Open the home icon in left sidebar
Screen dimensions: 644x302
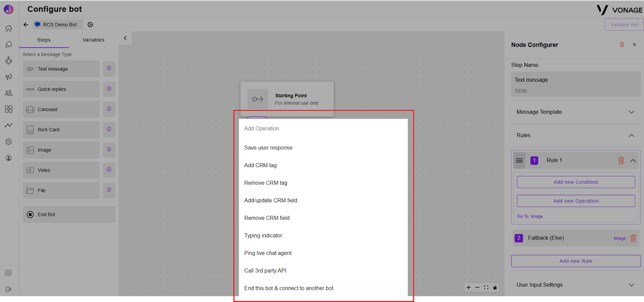(x=8, y=28)
